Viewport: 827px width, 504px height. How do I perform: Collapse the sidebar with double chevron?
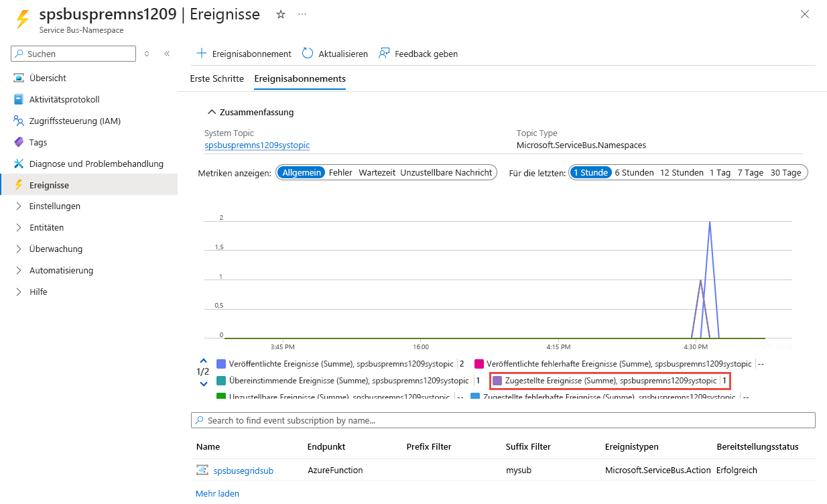167,54
